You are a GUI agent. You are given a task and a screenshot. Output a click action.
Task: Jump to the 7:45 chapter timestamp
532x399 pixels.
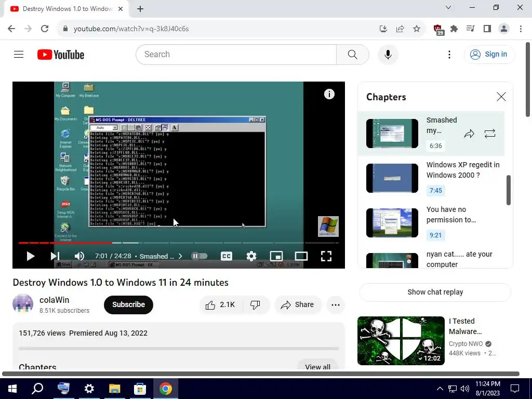pyautogui.click(x=436, y=191)
